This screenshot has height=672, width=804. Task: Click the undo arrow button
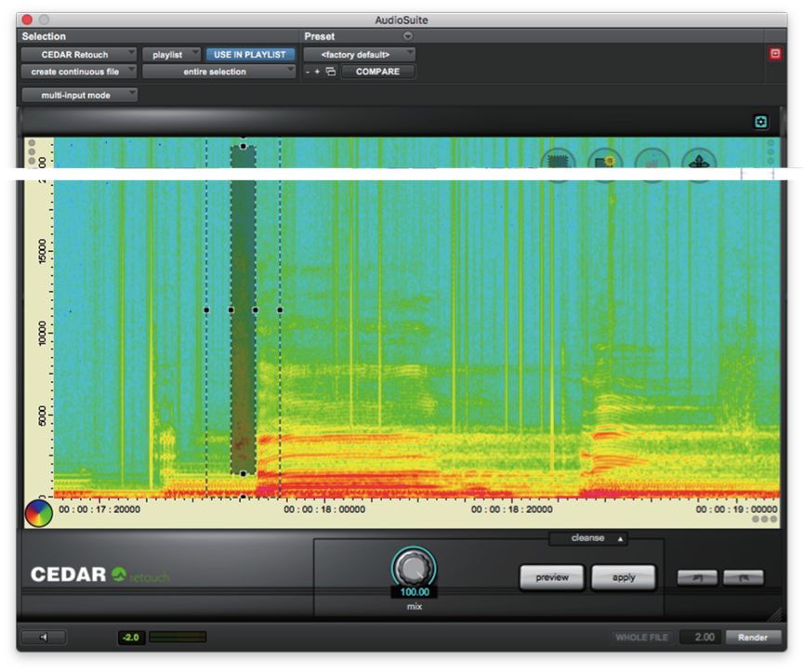coord(697,578)
